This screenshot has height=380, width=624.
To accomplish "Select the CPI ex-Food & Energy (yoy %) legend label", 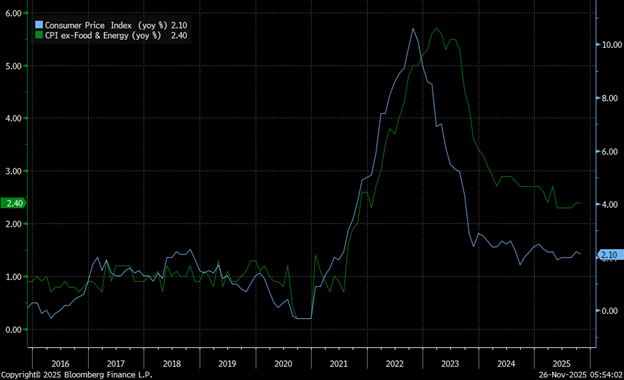I will (103, 35).
